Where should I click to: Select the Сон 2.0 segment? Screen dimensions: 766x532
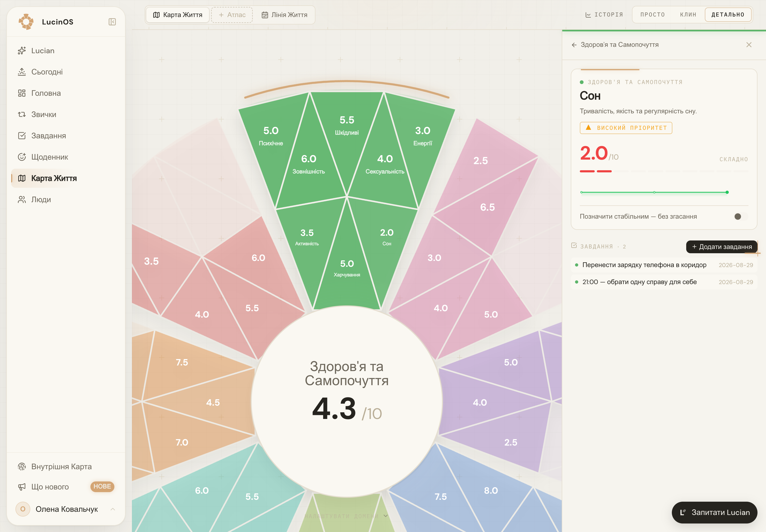[x=387, y=237]
